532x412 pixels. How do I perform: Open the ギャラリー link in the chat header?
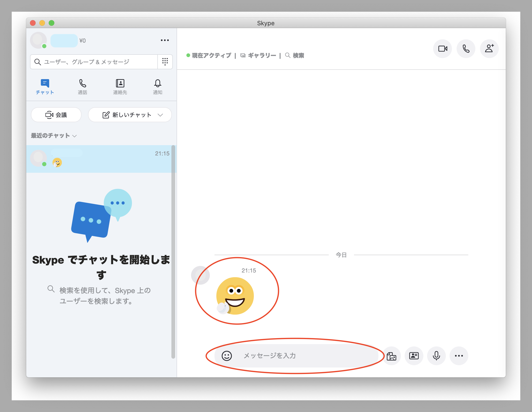click(258, 55)
